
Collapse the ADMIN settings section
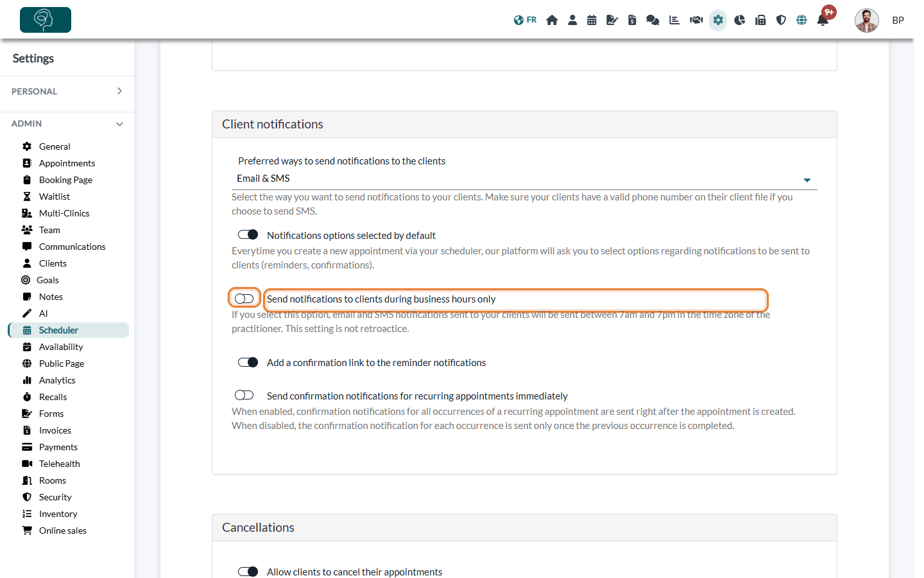67,123
